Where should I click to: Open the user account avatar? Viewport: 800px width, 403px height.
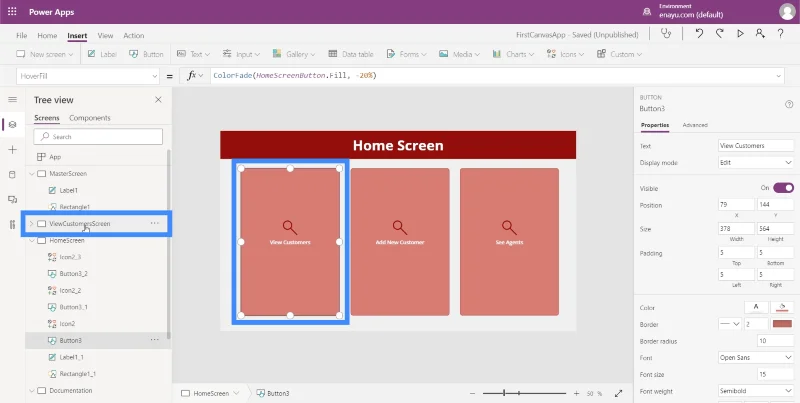(x=787, y=12)
